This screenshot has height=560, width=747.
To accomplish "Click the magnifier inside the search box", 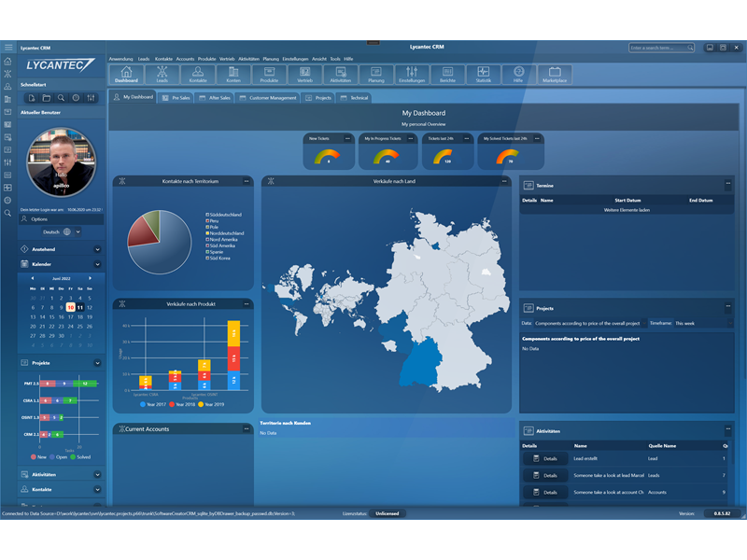I will pyautogui.click(x=690, y=48).
